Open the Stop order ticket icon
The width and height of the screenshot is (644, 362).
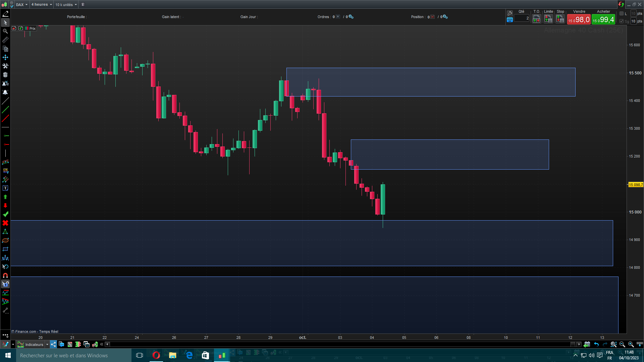click(560, 19)
